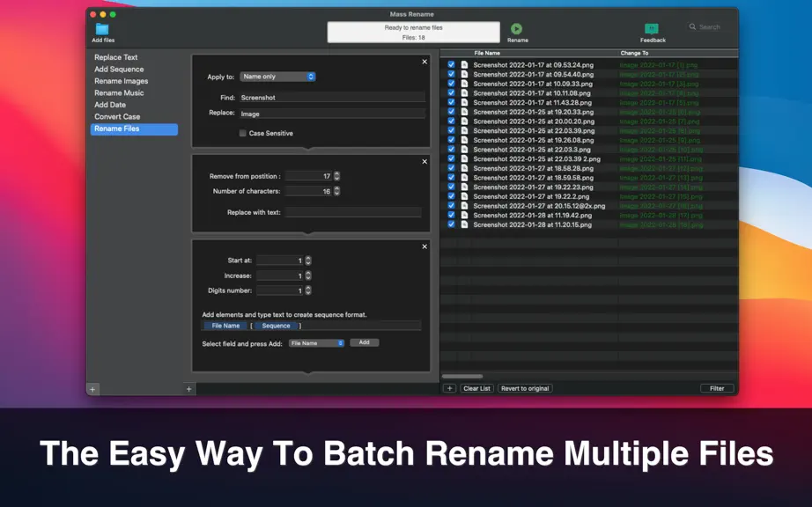Click the Ready to rename files status box
This screenshot has height=507, width=812.
[x=413, y=32]
